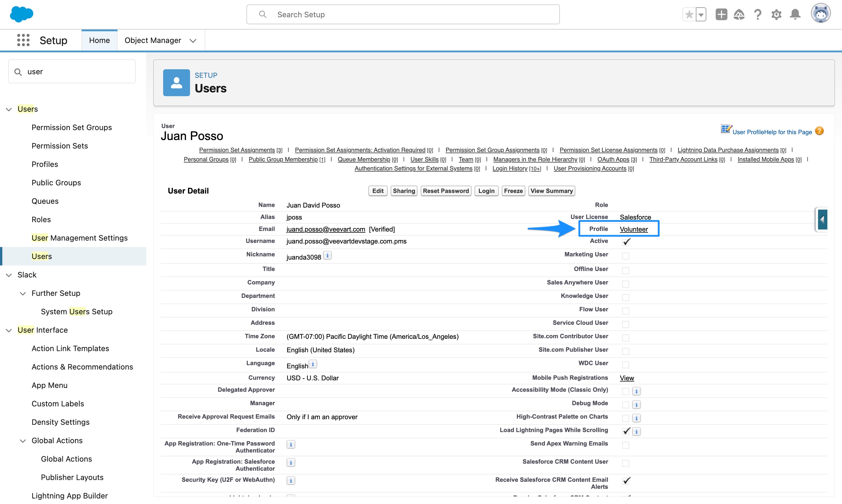Select Permission Sets in the sidebar
Screen dimensions: 842x504
pos(60,146)
